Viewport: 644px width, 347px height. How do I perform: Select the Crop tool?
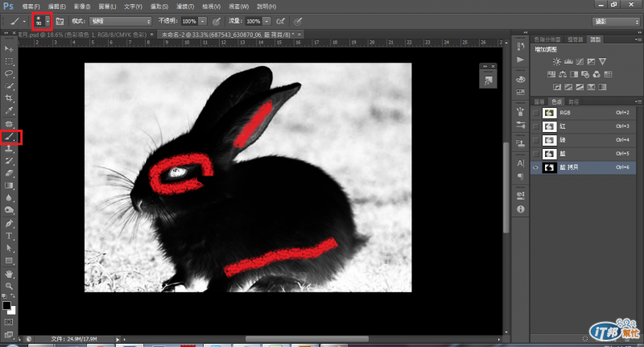click(x=9, y=98)
